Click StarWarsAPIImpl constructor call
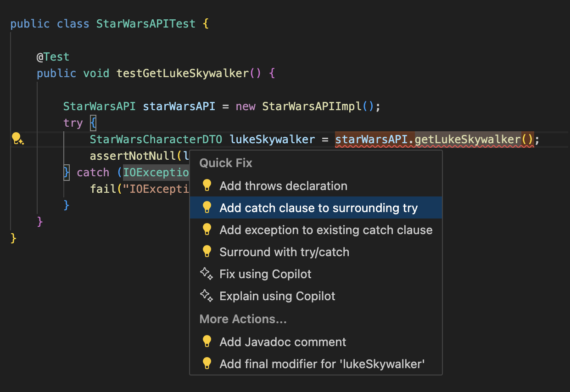The image size is (570, 392). [312, 106]
